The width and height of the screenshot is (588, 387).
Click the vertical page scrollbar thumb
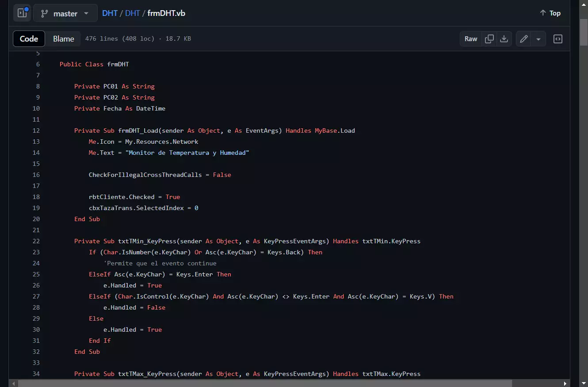(x=584, y=32)
